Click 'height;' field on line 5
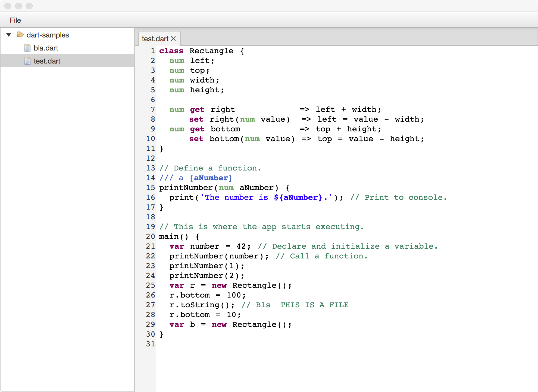538x392 pixels. [x=207, y=90]
